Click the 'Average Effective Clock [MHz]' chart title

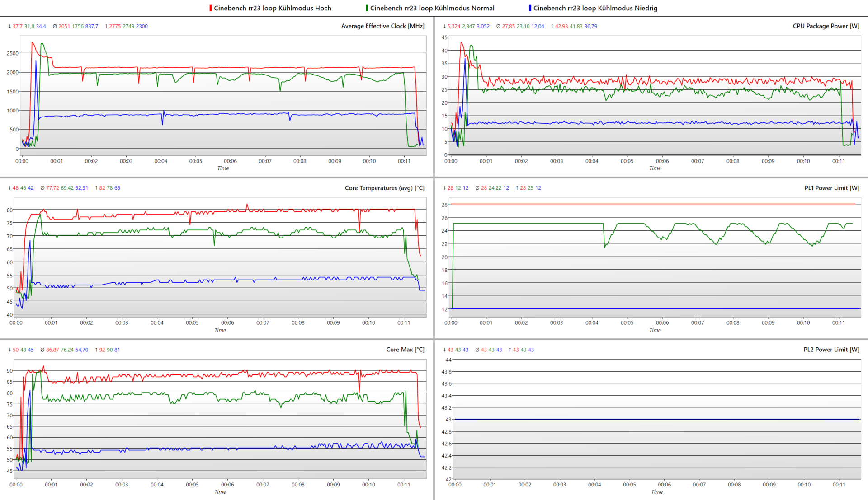coord(382,26)
